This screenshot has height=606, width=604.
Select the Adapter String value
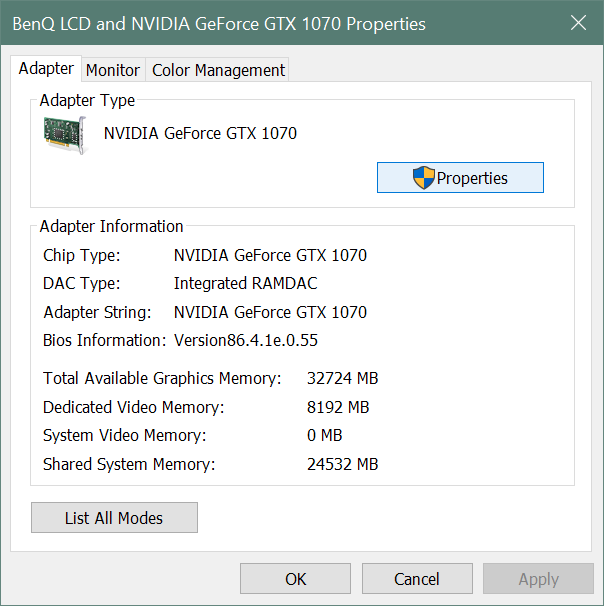click(270, 312)
